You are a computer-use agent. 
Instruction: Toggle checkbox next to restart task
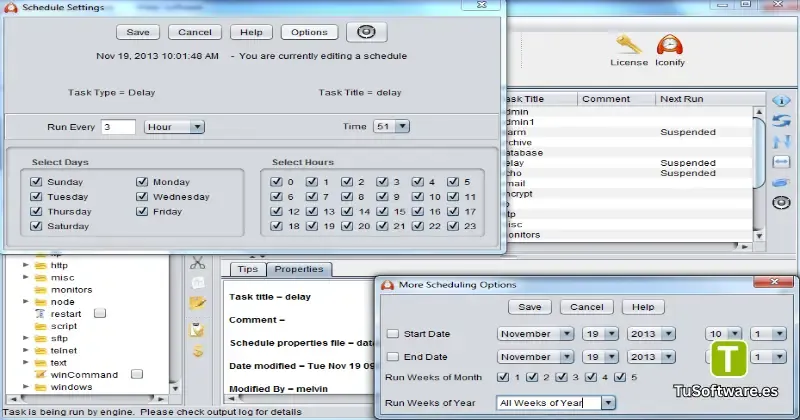[100, 313]
